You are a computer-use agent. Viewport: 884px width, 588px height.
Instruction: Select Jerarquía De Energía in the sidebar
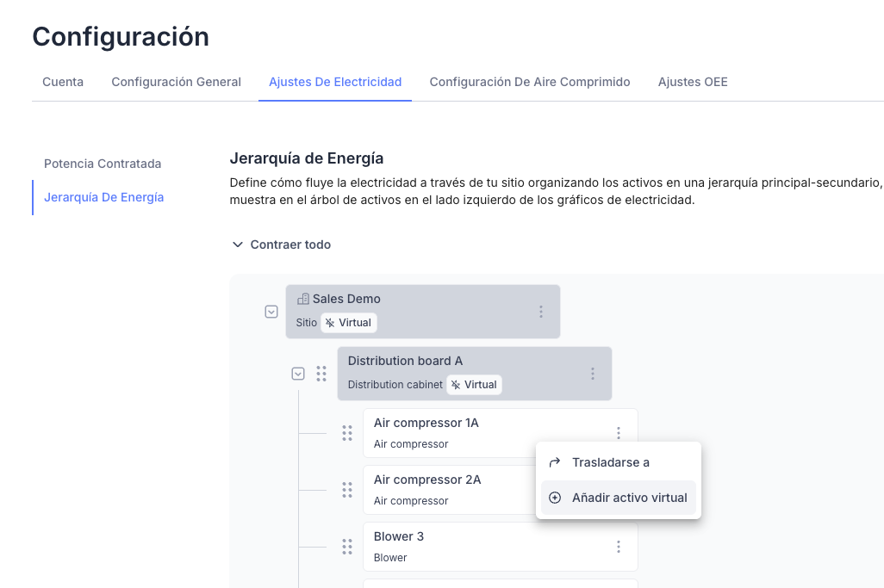click(x=103, y=197)
